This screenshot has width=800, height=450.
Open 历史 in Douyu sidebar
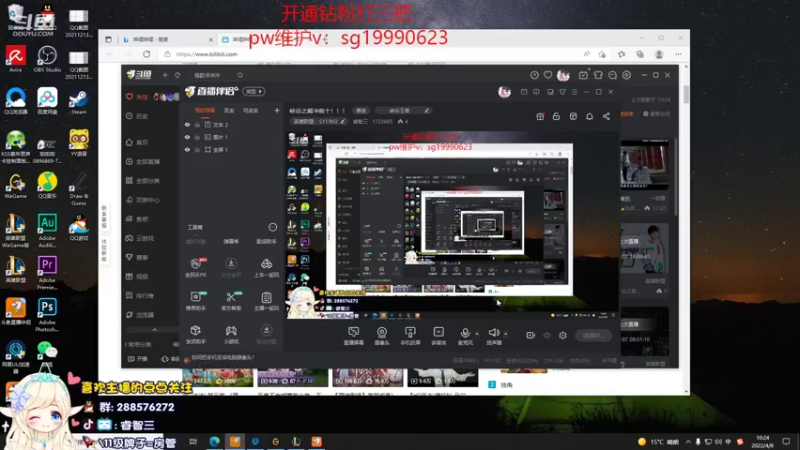[137, 116]
